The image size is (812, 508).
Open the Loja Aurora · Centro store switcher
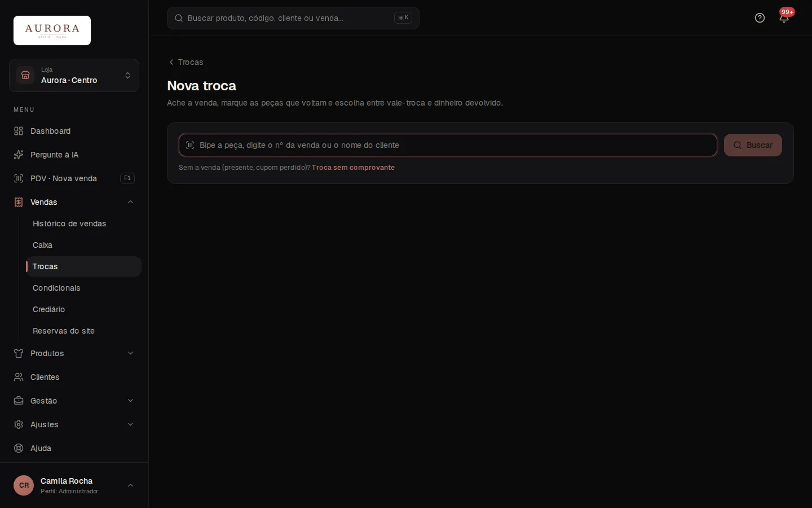pyautogui.click(x=74, y=75)
